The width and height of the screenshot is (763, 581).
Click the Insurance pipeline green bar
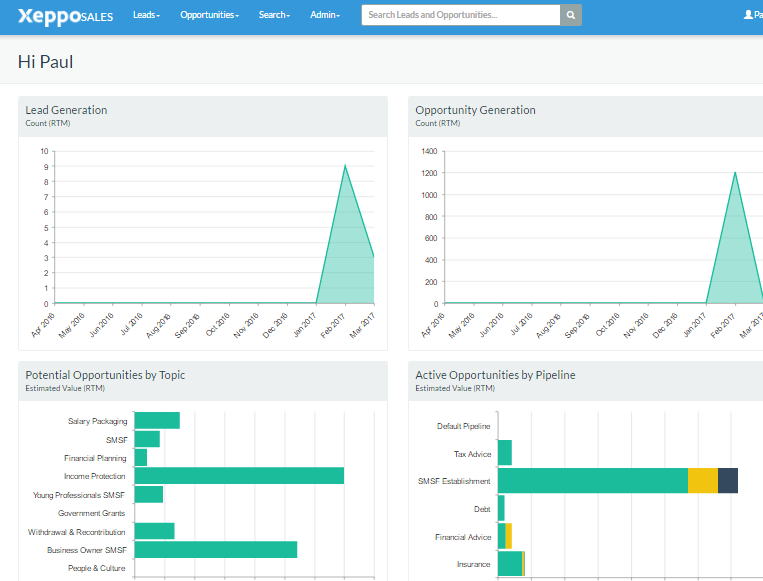[x=509, y=564]
